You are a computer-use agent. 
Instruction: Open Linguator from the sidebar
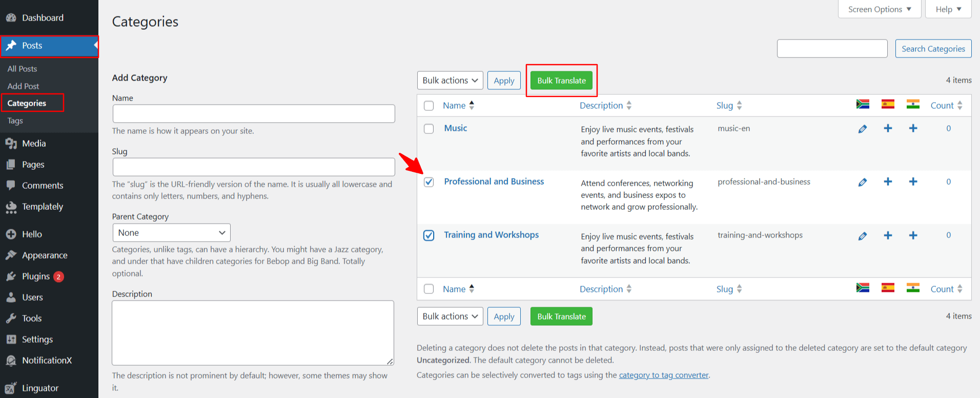[x=40, y=388]
